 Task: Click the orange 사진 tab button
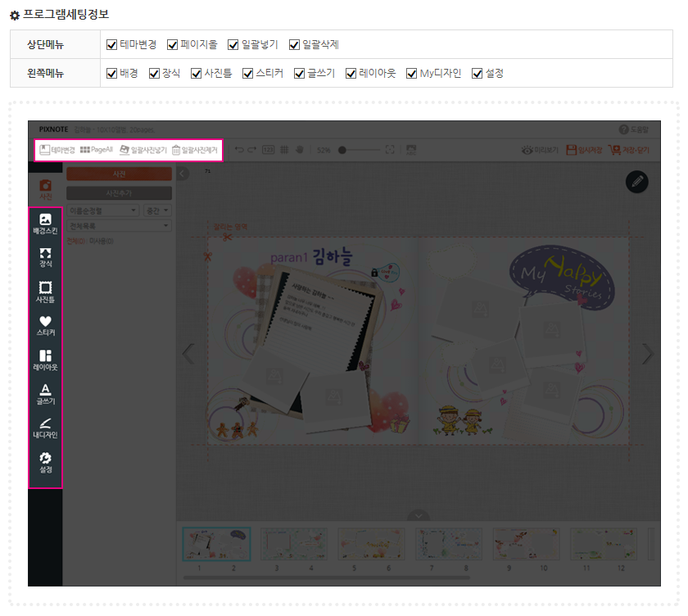pyautogui.click(x=119, y=174)
